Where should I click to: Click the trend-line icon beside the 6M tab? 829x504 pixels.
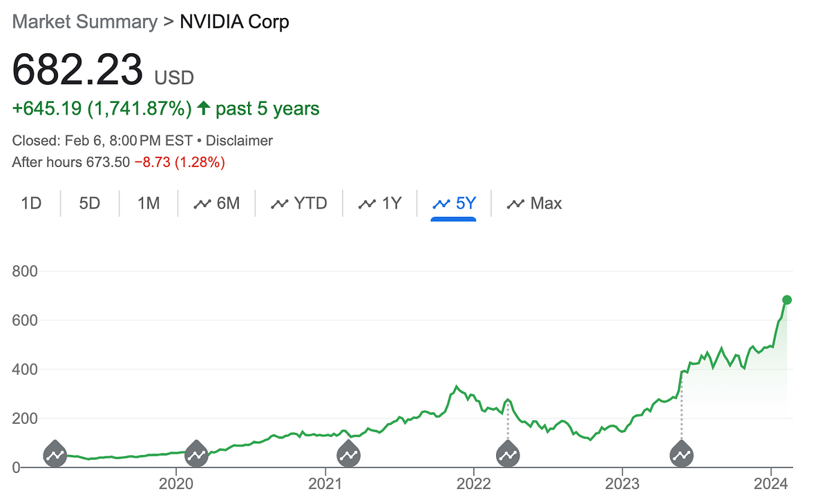click(x=201, y=203)
